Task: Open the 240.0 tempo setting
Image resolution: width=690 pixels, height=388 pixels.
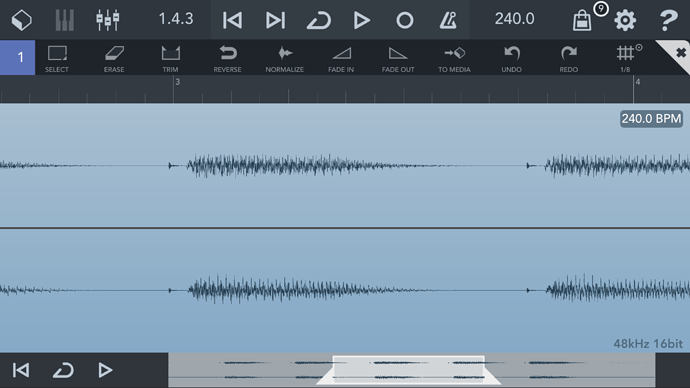Action: (x=514, y=19)
